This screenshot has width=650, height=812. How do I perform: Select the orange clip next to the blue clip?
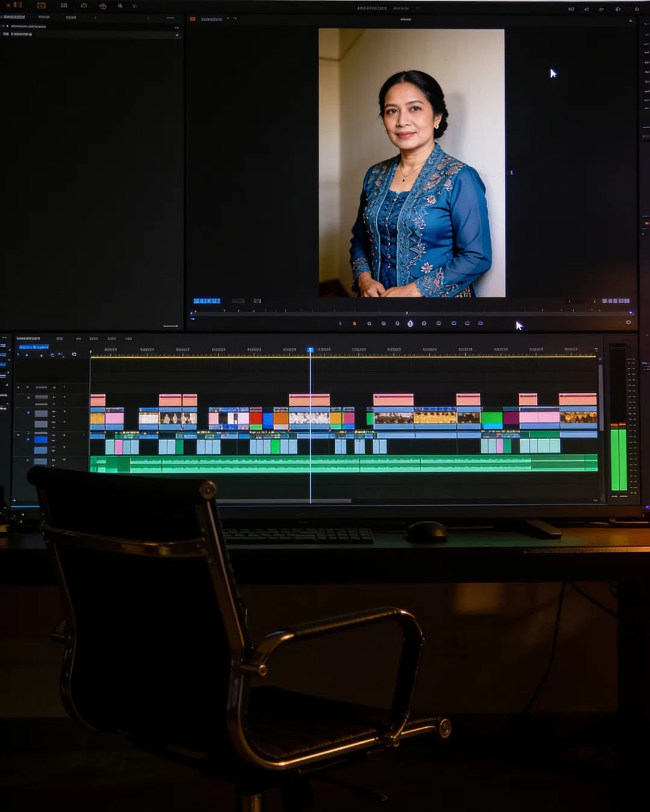point(281,418)
